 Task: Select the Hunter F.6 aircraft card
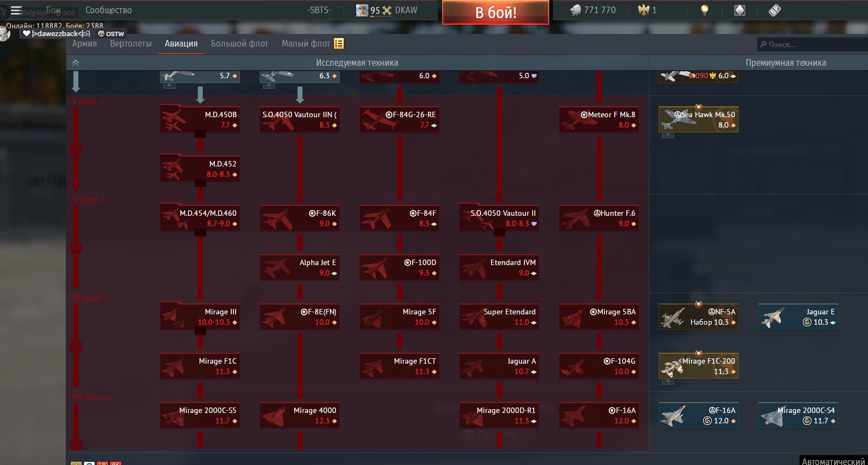[x=599, y=218]
